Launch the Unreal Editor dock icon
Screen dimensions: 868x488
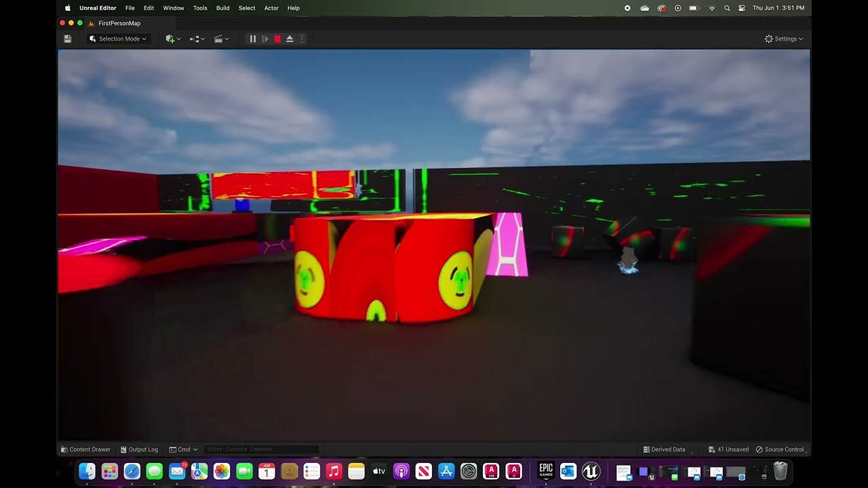tap(591, 471)
